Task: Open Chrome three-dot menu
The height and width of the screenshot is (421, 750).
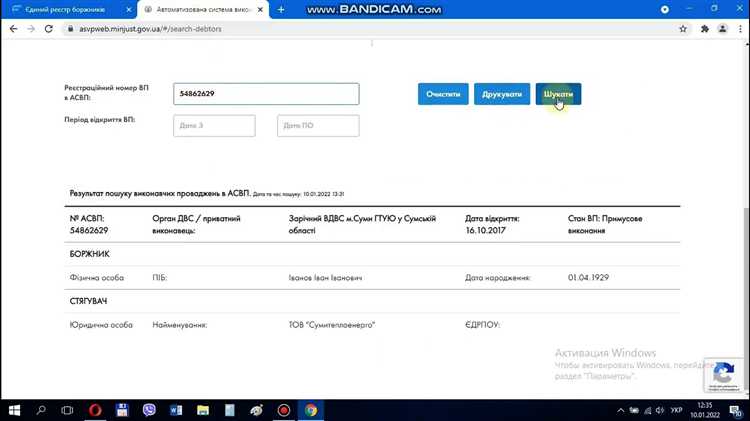Action: 738,29
